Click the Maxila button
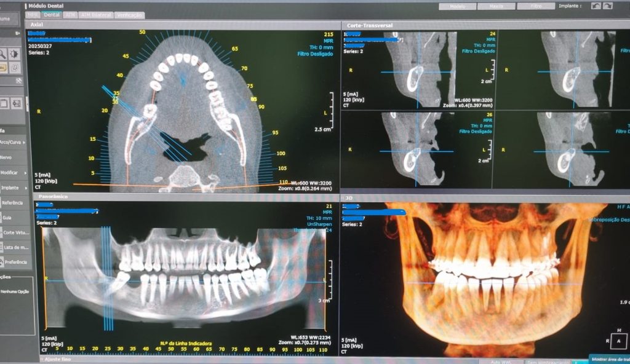The height and width of the screenshot is (364, 630). [x=496, y=6]
